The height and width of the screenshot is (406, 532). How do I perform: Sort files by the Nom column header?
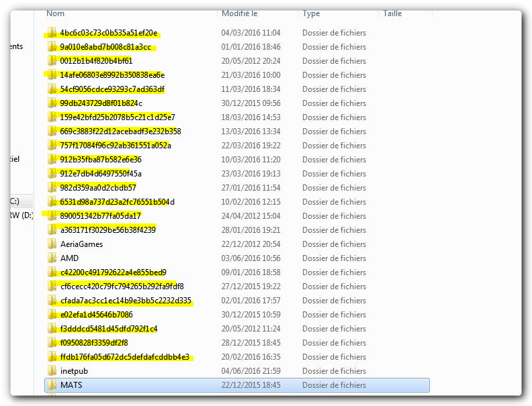[56, 13]
